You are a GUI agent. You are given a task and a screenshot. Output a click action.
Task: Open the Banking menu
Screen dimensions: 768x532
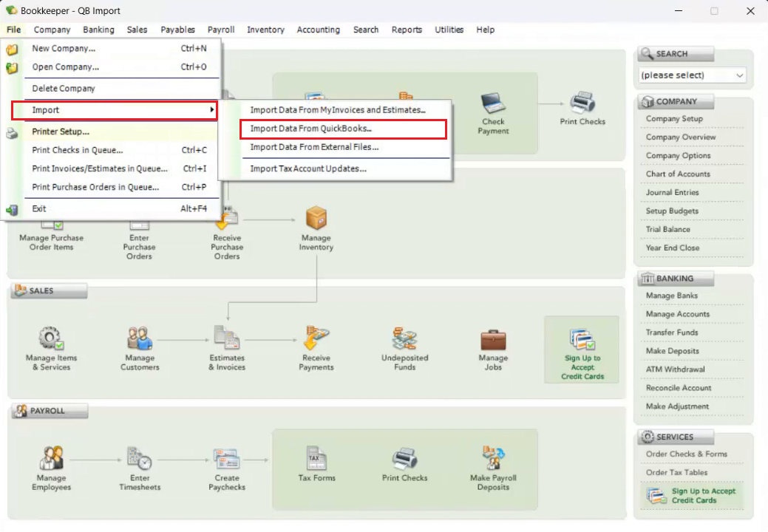(98, 30)
